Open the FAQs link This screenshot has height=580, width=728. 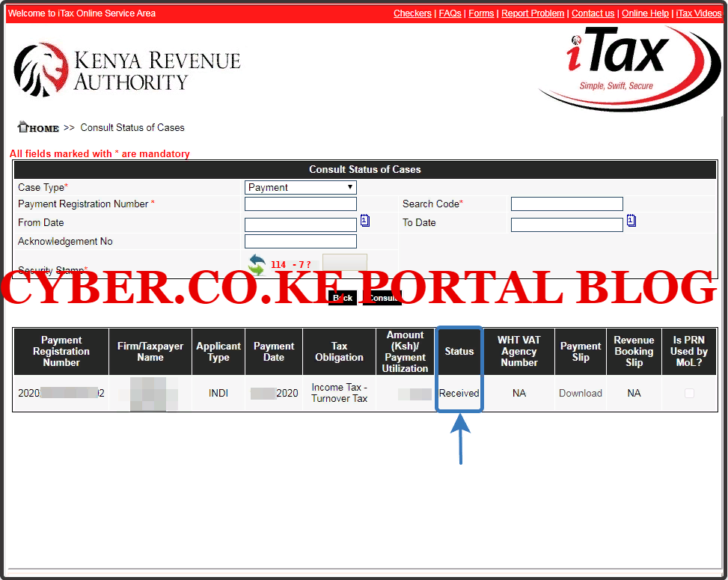tap(450, 13)
